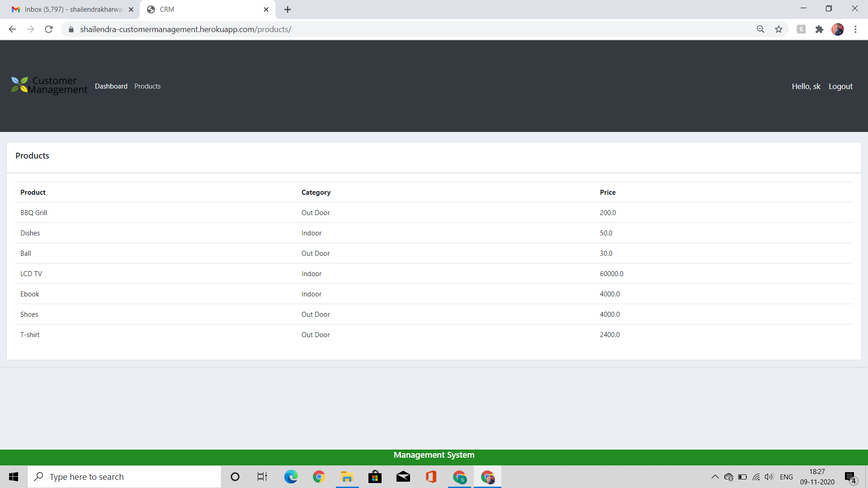Click the Logout link
This screenshot has width=868, height=488.
840,86
